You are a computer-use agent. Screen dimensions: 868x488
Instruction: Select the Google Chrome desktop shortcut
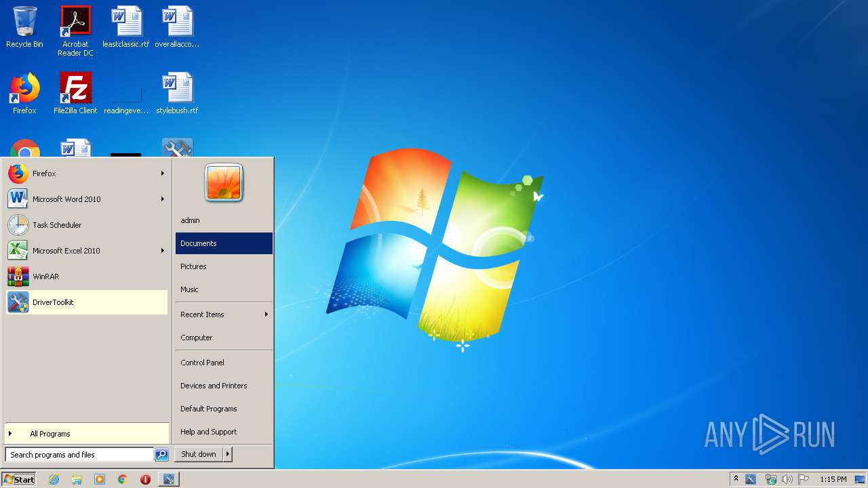(x=25, y=148)
